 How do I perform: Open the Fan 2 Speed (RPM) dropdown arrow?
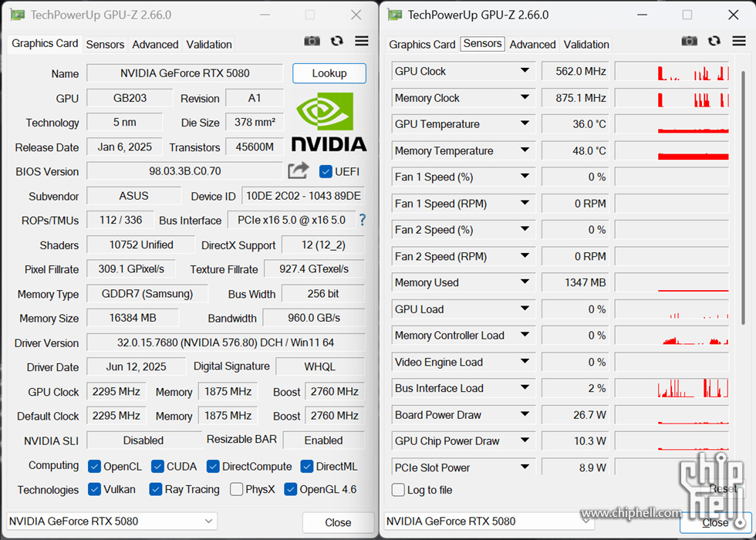pos(525,256)
